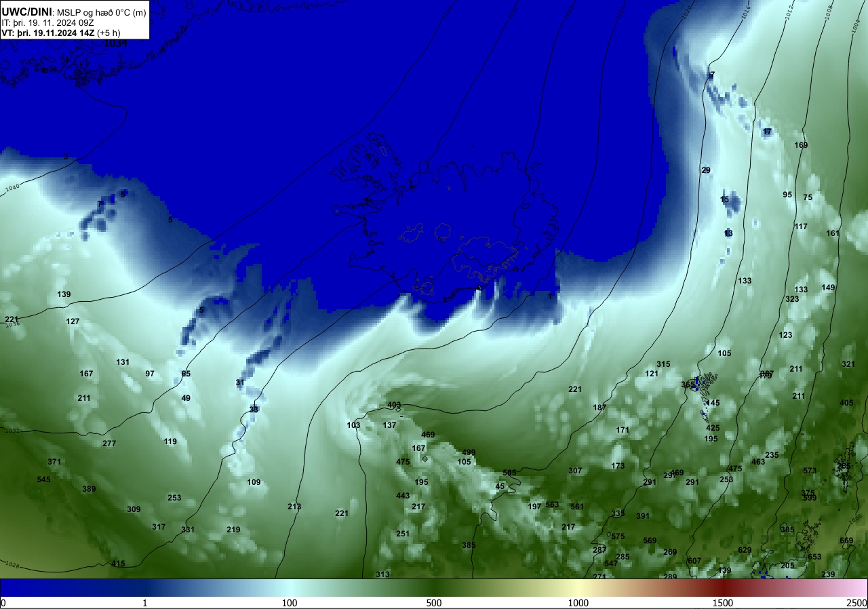Click the map value 251

point(403,534)
